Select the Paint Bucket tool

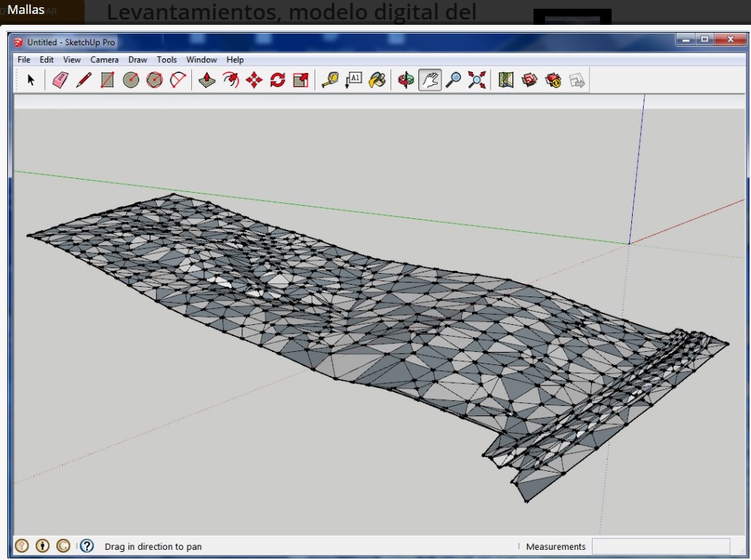coord(377,80)
